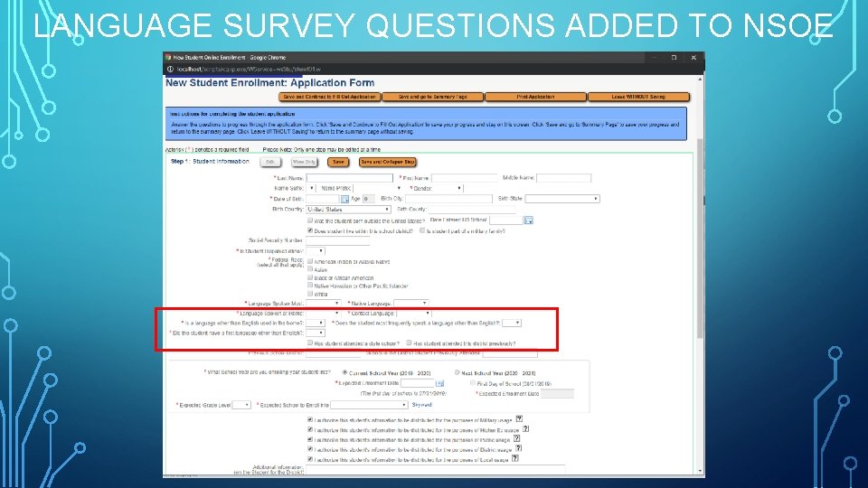The height and width of the screenshot is (488, 868).
Task: Click the Birth City input field
Action: pyautogui.click(x=448, y=199)
